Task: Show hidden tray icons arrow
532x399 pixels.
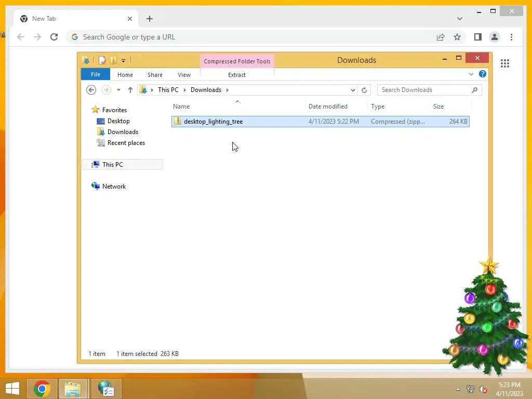Action: click(458, 389)
